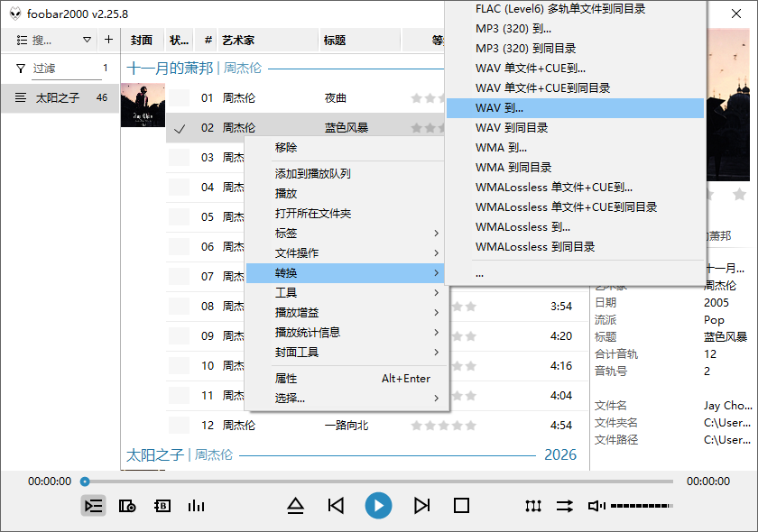Select WAV 到... conversion preset

click(x=576, y=108)
